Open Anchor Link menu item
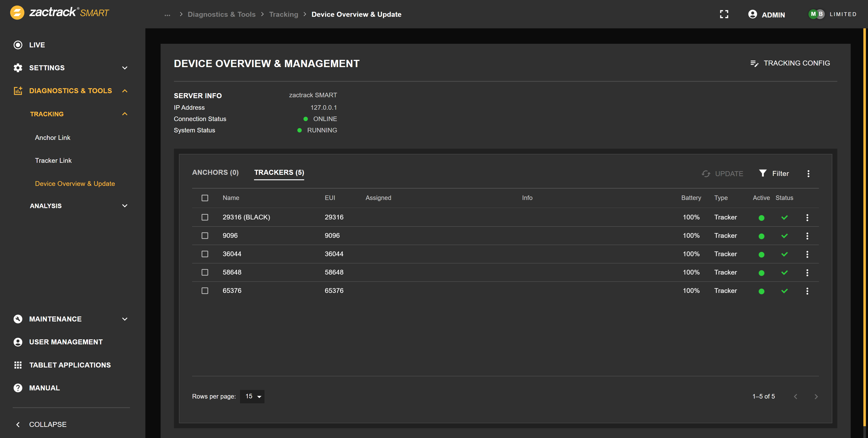The height and width of the screenshot is (438, 868). [x=53, y=138]
